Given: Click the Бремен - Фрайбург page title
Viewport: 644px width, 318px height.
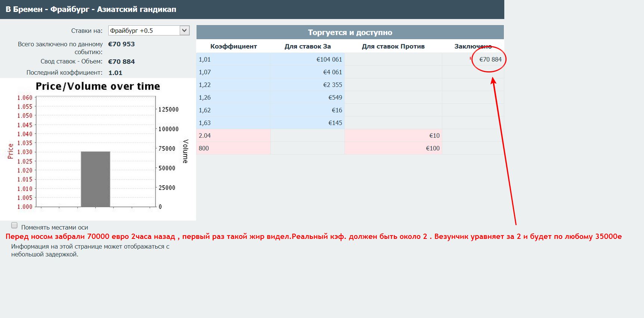Looking at the screenshot, I should (91, 9).
